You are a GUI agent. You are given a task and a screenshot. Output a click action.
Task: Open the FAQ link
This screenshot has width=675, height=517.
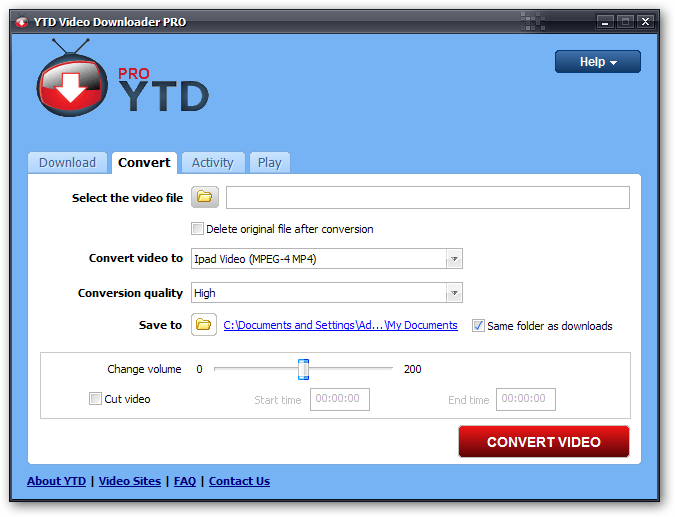[185, 481]
